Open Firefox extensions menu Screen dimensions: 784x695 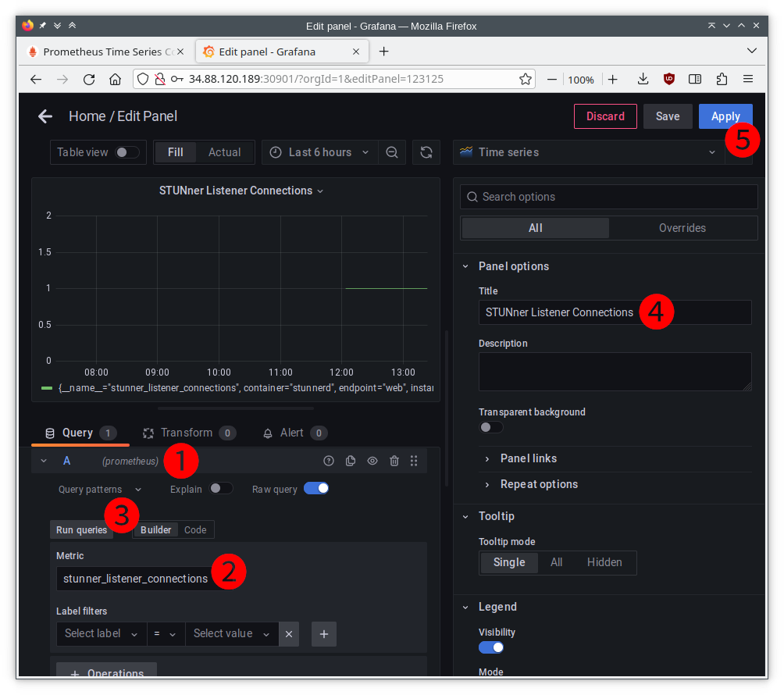tap(722, 79)
